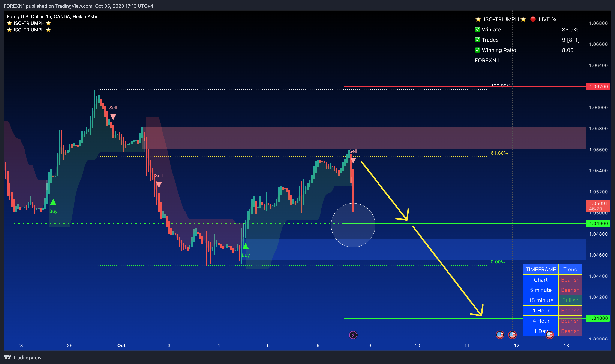Open the earliest US flag economic event

point(500,334)
